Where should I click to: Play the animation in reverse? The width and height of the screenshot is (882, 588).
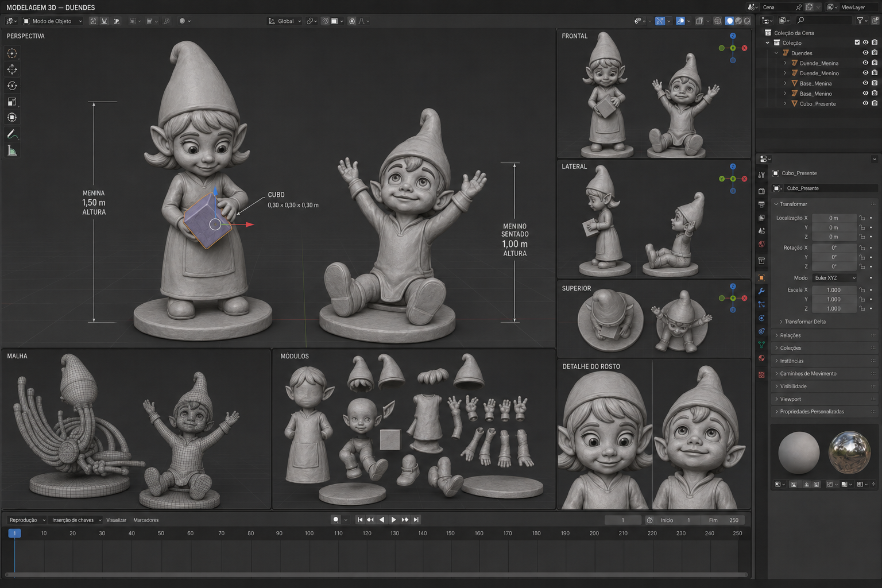[x=382, y=520]
